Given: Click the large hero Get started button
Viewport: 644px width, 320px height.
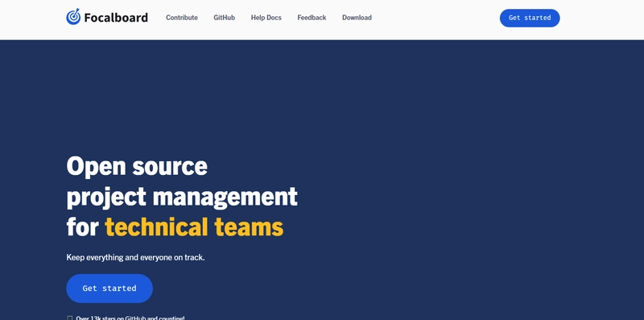Looking at the screenshot, I should [109, 289].
